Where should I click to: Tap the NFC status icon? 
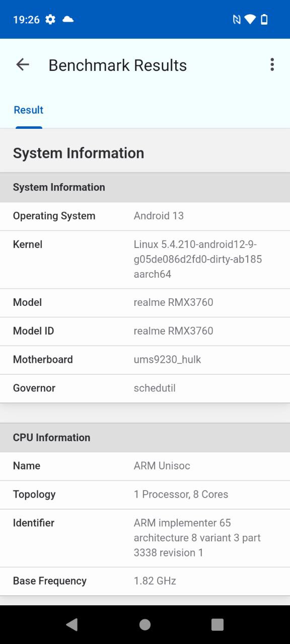(x=237, y=19)
